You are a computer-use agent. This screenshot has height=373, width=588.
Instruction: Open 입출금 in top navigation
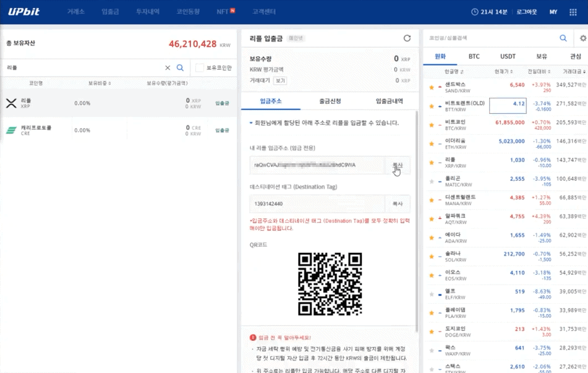click(110, 12)
